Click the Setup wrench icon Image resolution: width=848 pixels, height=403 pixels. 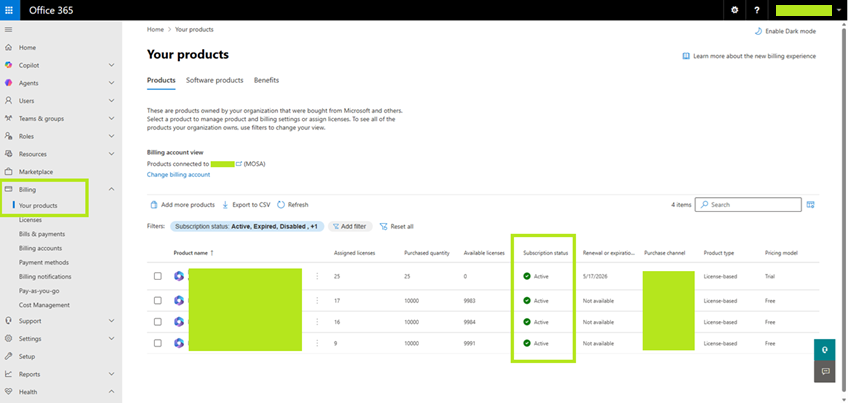pos(8,356)
